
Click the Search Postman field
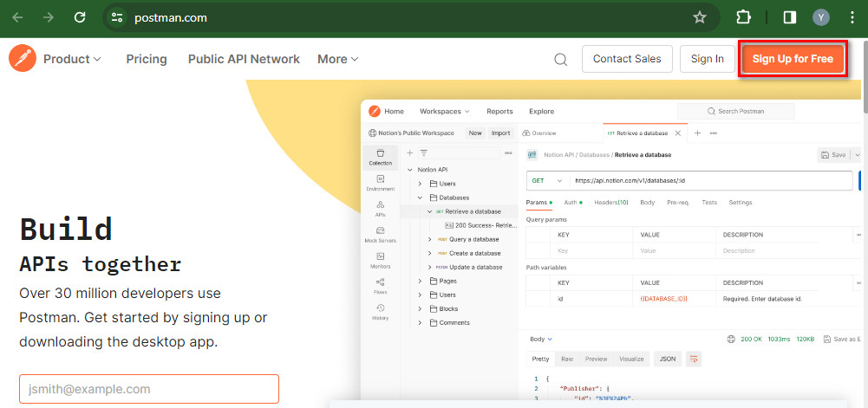735,111
